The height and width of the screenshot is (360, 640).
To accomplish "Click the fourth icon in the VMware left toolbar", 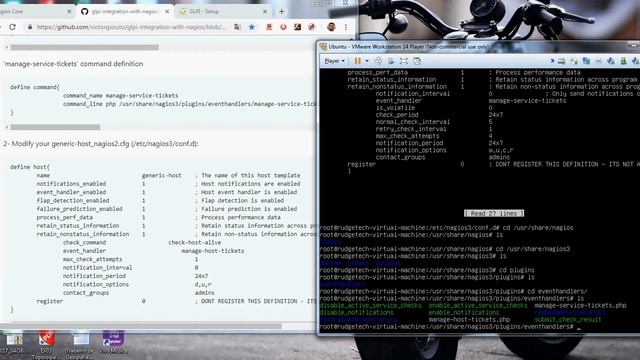I will (391, 61).
